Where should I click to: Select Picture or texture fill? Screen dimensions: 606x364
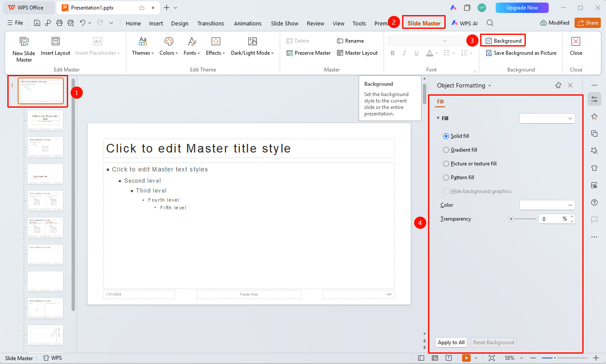point(446,164)
